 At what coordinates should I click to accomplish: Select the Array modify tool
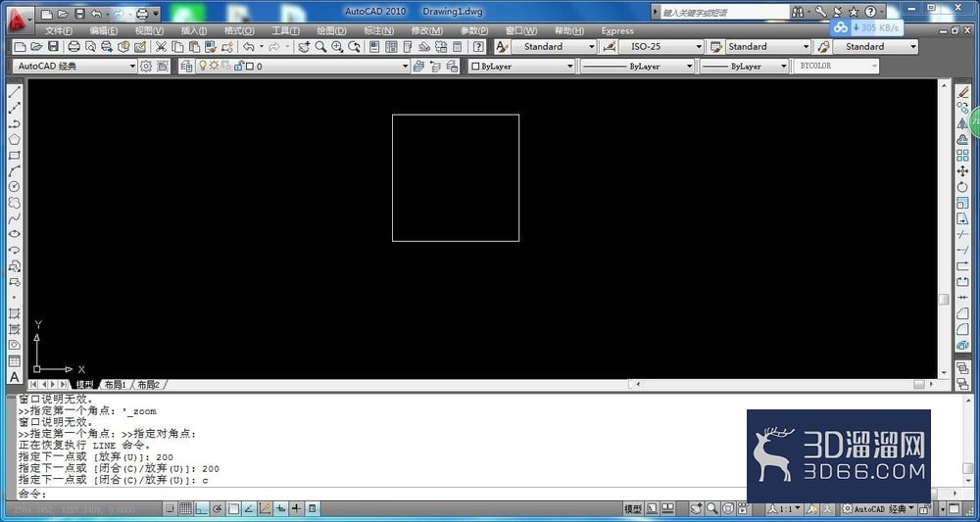coord(962,155)
